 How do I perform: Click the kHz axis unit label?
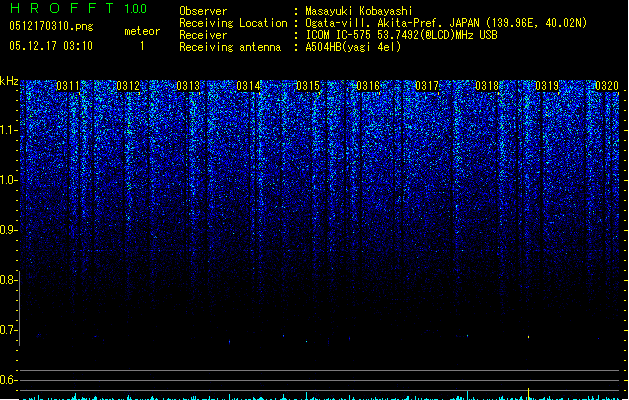pyautogui.click(x=9, y=81)
